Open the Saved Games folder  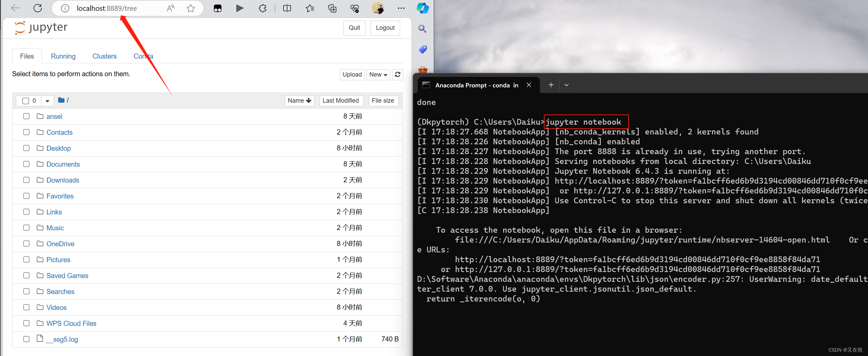[67, 276]
